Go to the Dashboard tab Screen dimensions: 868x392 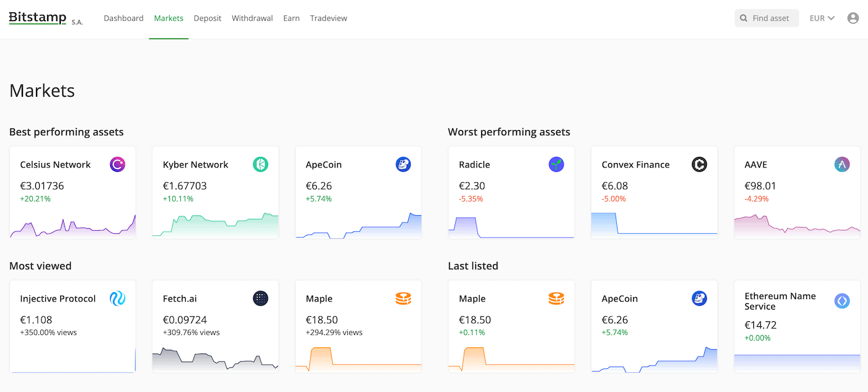[123, 18]
